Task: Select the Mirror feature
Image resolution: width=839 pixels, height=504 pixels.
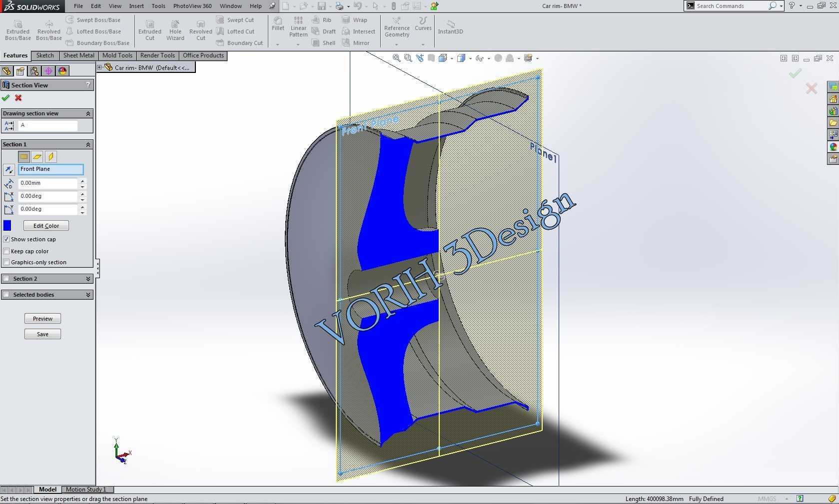Action: coord(356,43)
